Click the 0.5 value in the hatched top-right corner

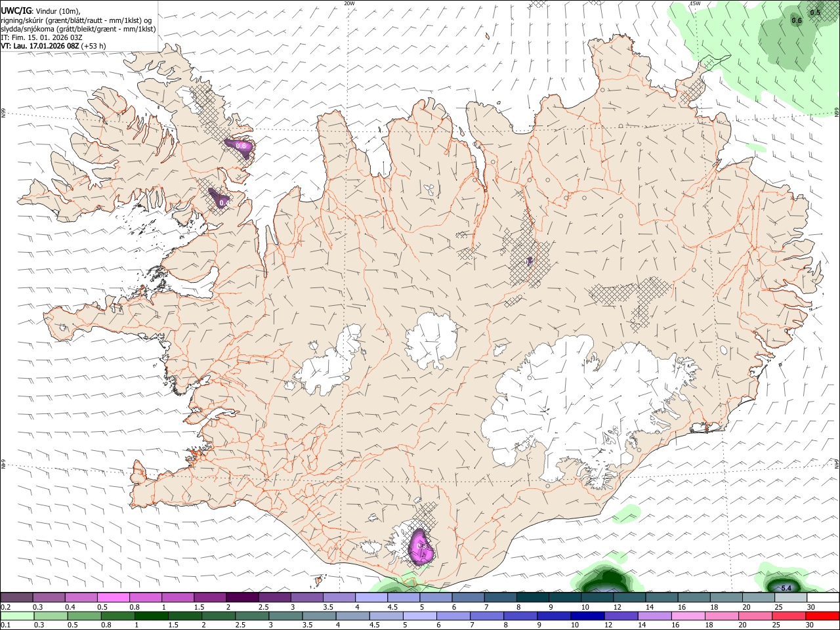click(815, 12)
